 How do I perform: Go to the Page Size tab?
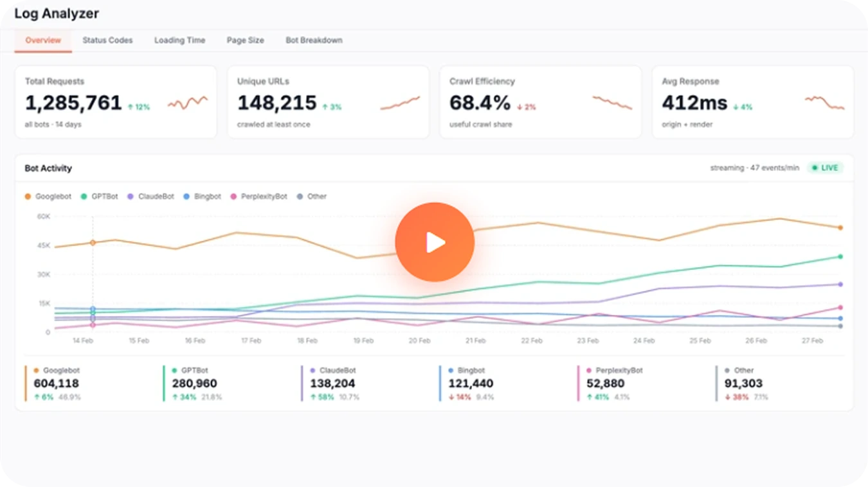245,40
